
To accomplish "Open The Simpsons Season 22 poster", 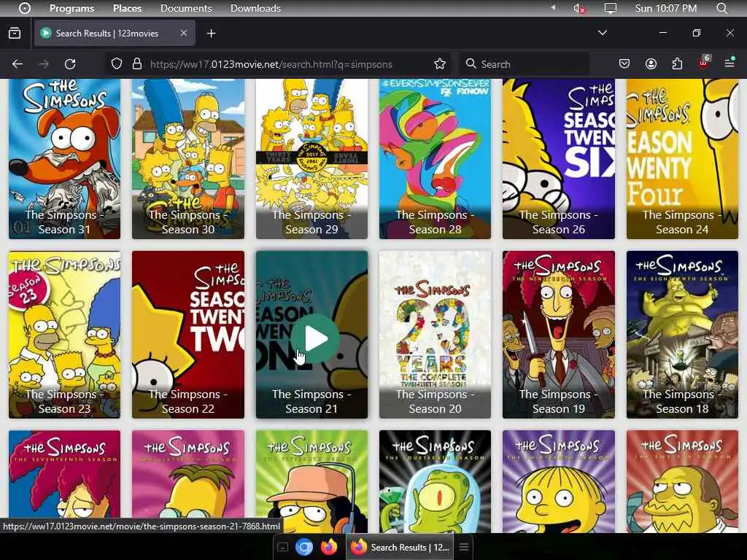I will click(187, 335).
